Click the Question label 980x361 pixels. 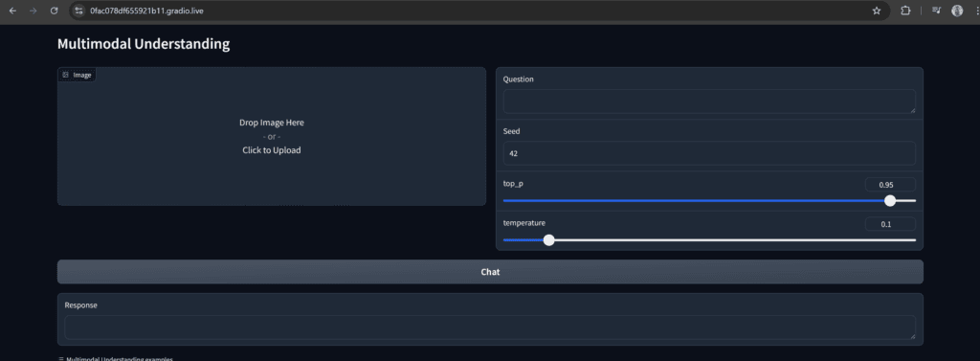[x=518, y=79]
